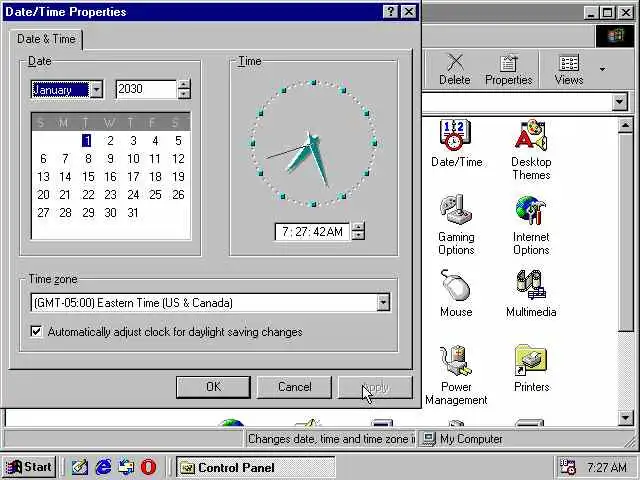Increase the year with the up spinner
640x480 pixels.
(x=184, y=84)
